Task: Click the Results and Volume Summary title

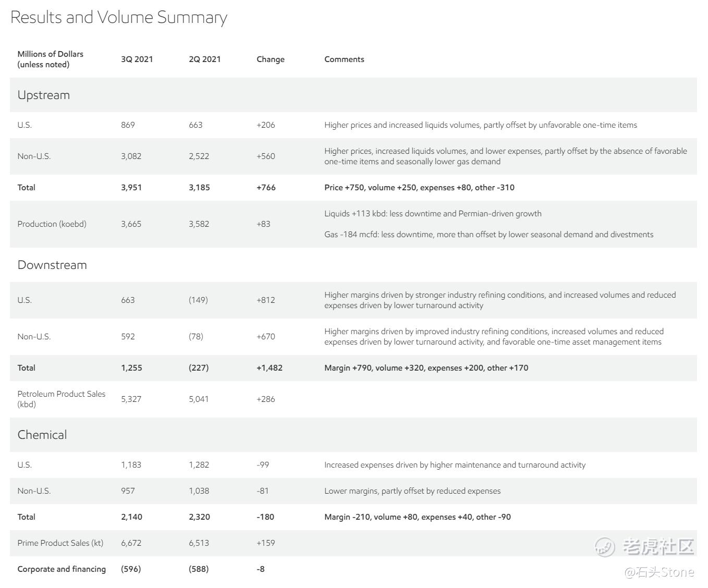Action: [119, 17]
